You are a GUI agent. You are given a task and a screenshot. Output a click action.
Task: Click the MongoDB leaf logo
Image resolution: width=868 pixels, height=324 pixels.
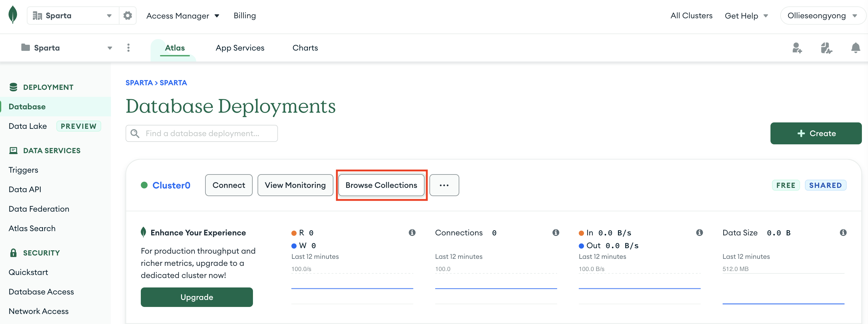pyautogui.click(x=13, y=15)
